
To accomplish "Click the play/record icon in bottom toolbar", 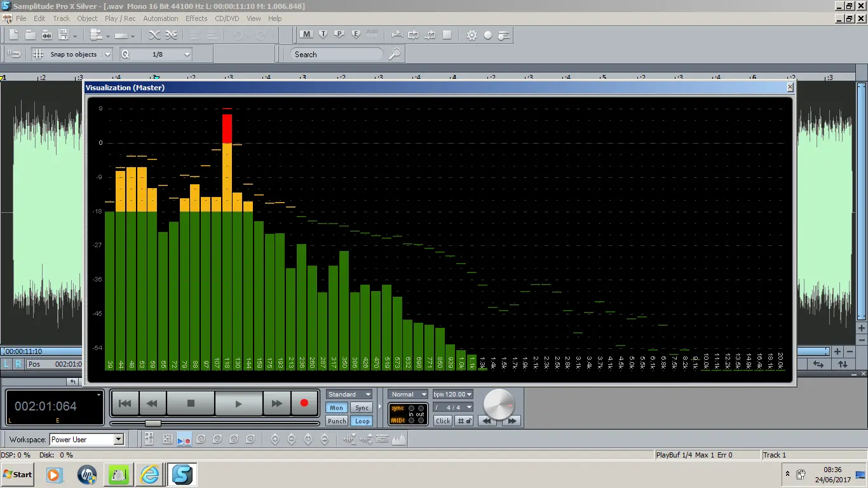I will pyautogui.click(x=184, y=439).
